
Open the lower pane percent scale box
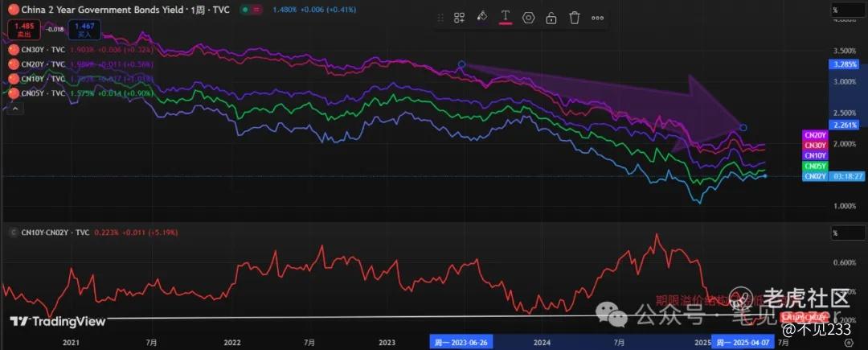pos(848,233)
